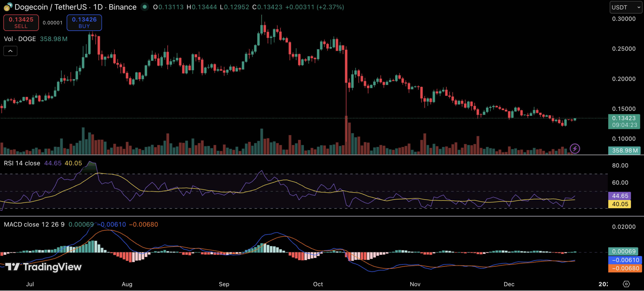
Task: Click the red SELL price button
Action: tap(21, 23)
